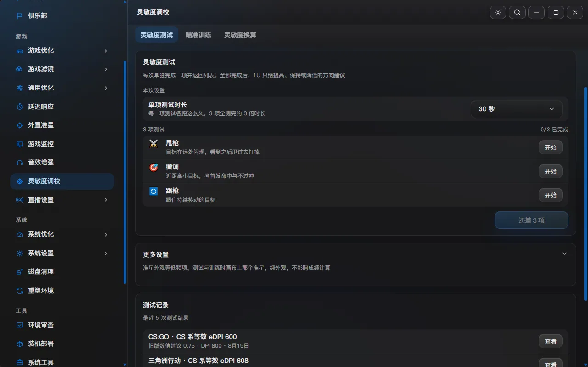This screenshot has width=588, height=367.
Task: Click the 系统设置 gear icon
Action: (x=20, y=253)
